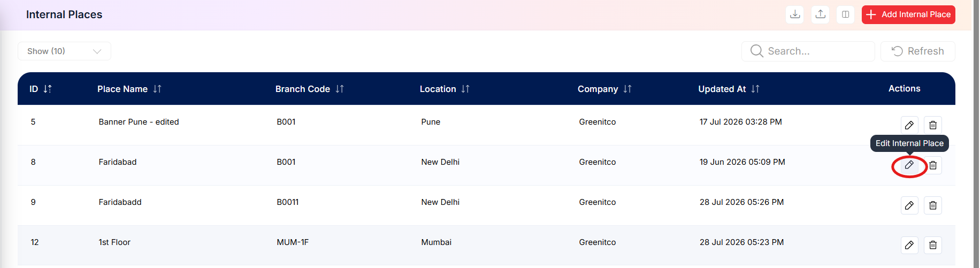Select 'Faridabadd' place name cell
The height and width of the screenshot is (268, 980).
[120, 202]
